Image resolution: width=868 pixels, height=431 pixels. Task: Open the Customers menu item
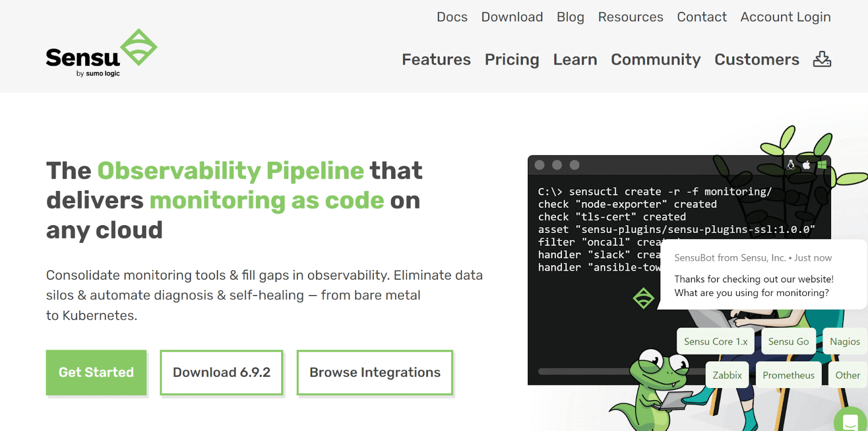click(757, 59)
